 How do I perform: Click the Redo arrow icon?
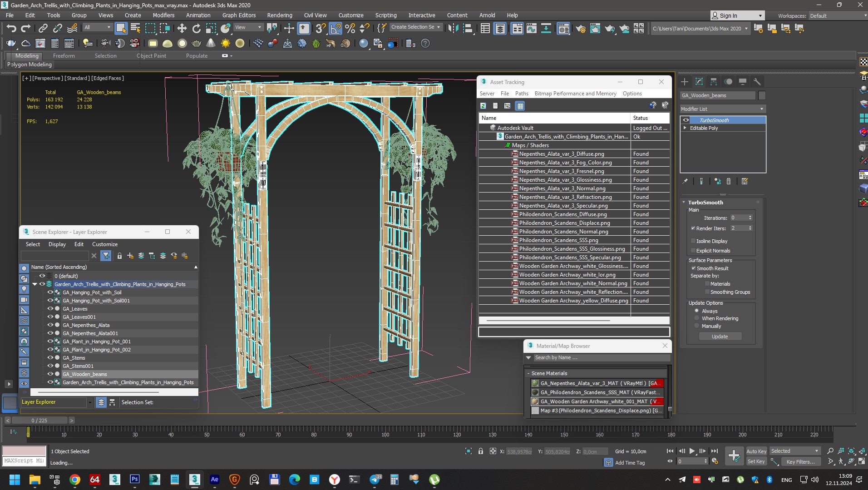pos(26,29)
